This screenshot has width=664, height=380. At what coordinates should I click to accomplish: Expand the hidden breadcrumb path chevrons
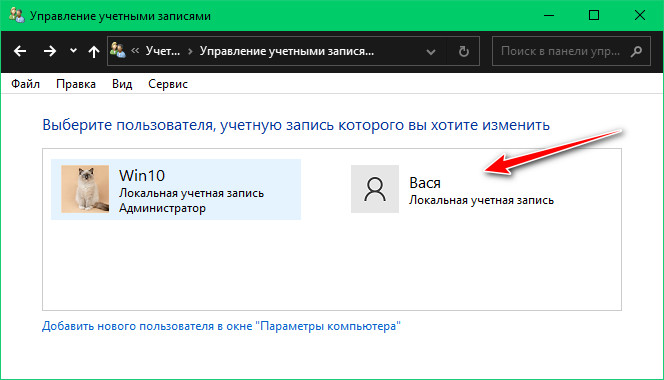pos(135,51)
